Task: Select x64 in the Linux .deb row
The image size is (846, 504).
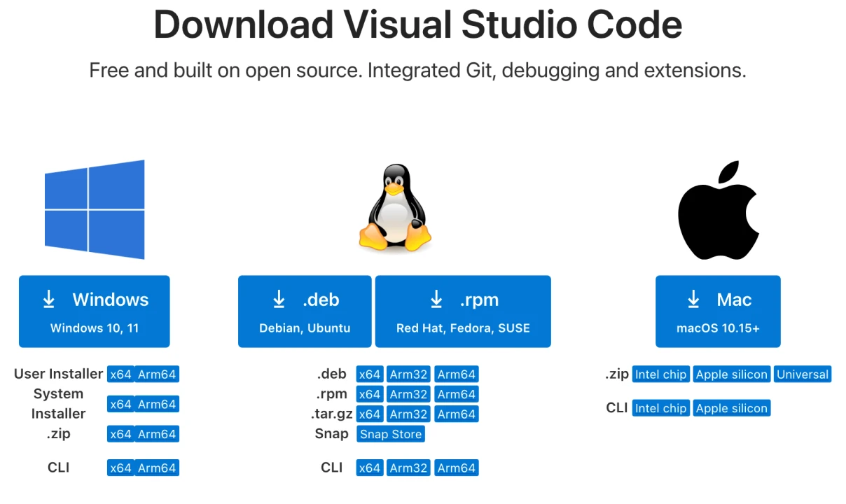Action: click(370, 374)
